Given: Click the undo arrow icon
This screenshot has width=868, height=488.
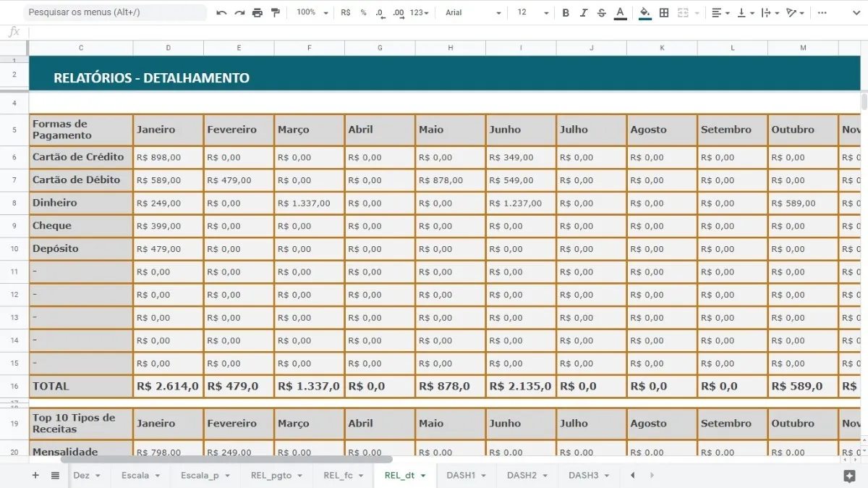Looking at the screenshot, I should [221, 13].
